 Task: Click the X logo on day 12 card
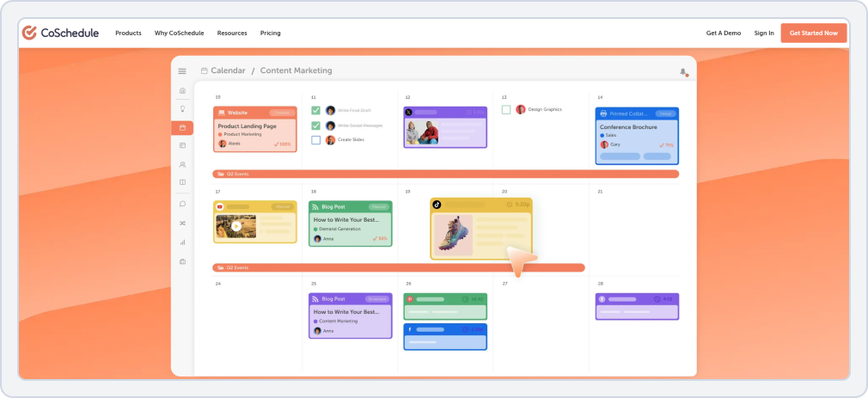[x=408, y=112]
